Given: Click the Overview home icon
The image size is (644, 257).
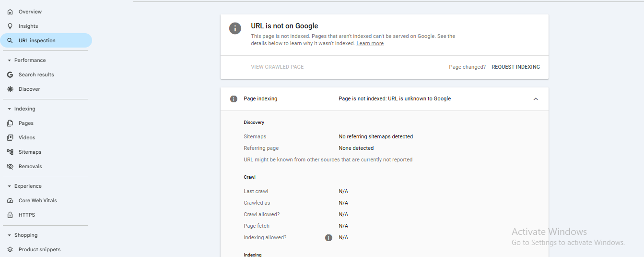Looking at the screenshot, I should pos(10,12).
